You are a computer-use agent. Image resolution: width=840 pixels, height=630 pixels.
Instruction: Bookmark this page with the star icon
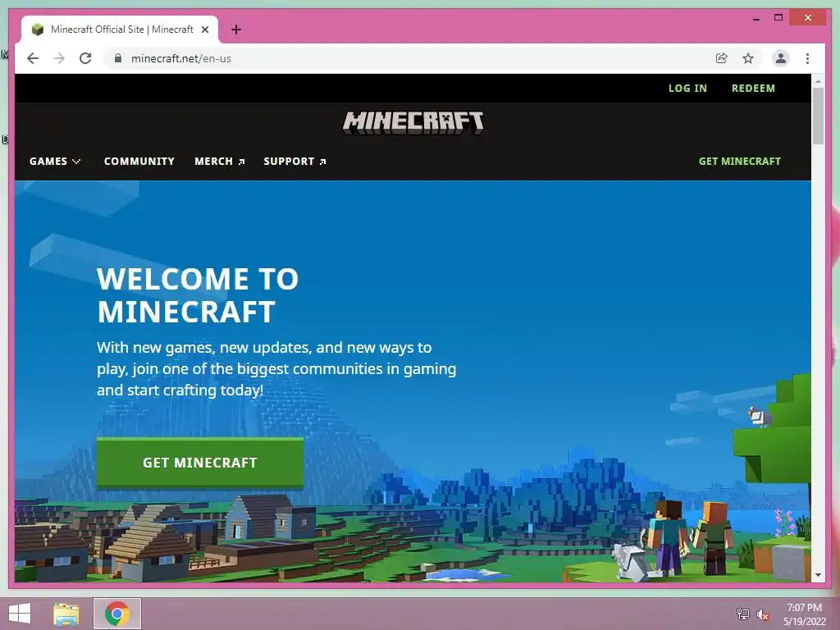[x=748, y=58]
